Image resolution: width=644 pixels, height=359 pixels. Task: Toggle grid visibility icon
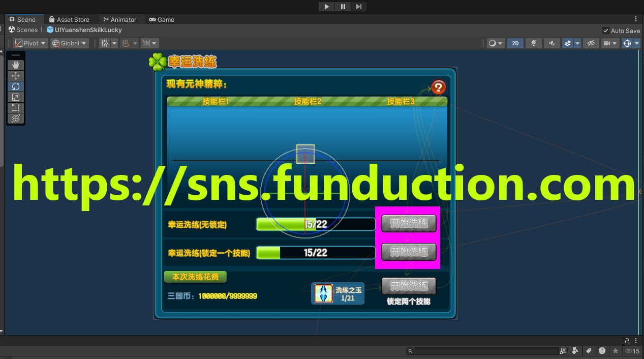pyautogui.click(x=105, y=43)
